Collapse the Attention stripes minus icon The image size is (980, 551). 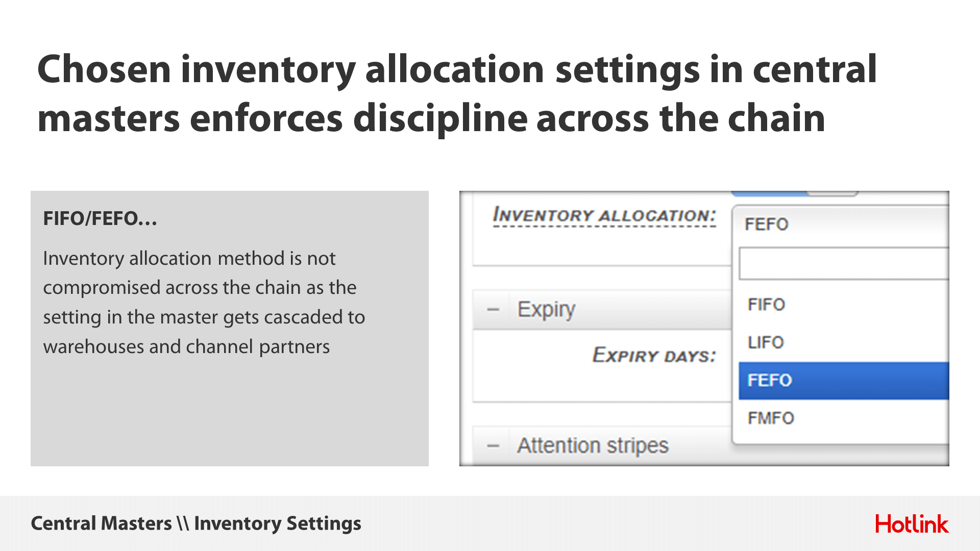(493, 446)
